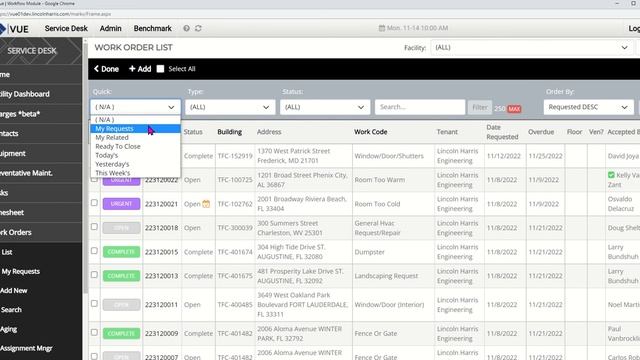Check the box for order 223120018
The width and height of the screenshot is (640, 360).
[94, 227]
